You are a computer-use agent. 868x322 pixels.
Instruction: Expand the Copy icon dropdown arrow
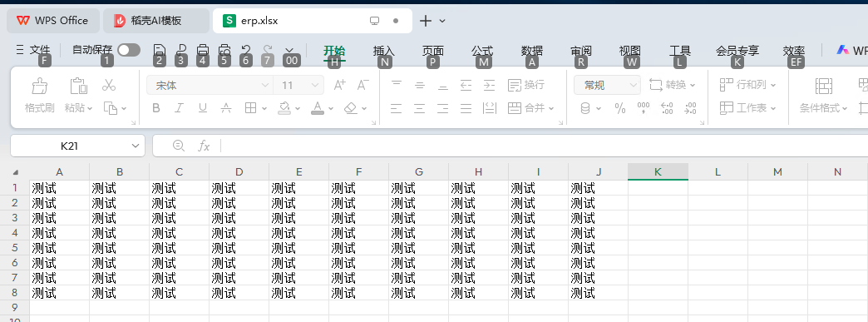click(x=123, y=109)
